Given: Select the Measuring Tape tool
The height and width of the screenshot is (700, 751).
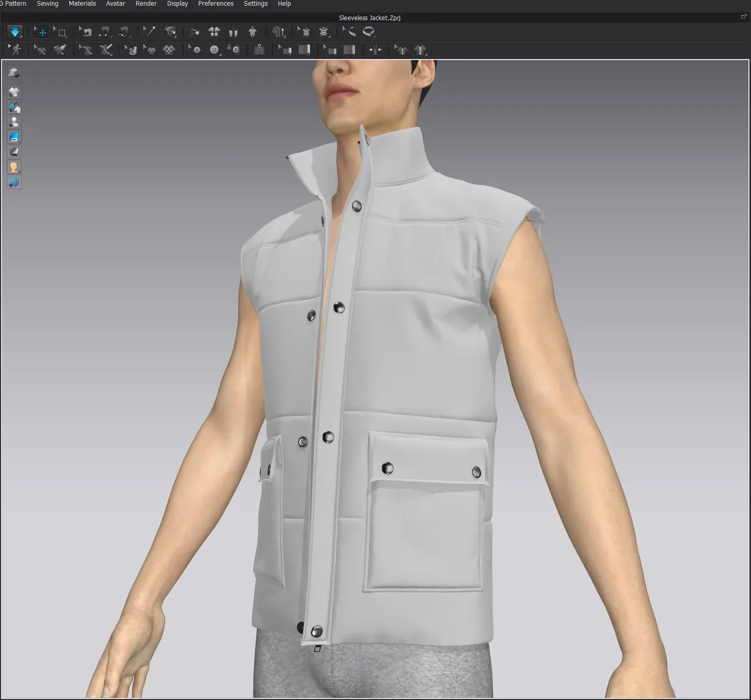Looking at the screenshot, I should [x=367, y=32].
